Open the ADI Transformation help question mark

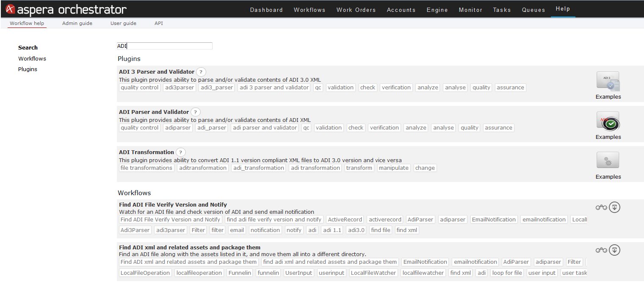click(x=181, y=152)
